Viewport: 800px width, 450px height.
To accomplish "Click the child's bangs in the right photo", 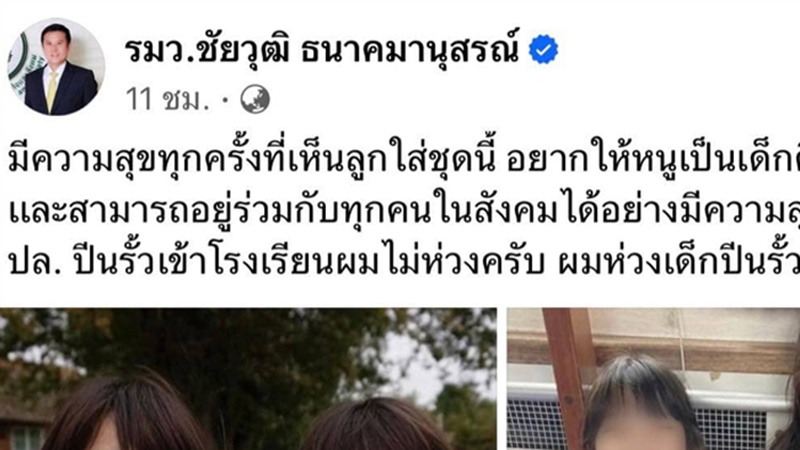I will 637,390.
